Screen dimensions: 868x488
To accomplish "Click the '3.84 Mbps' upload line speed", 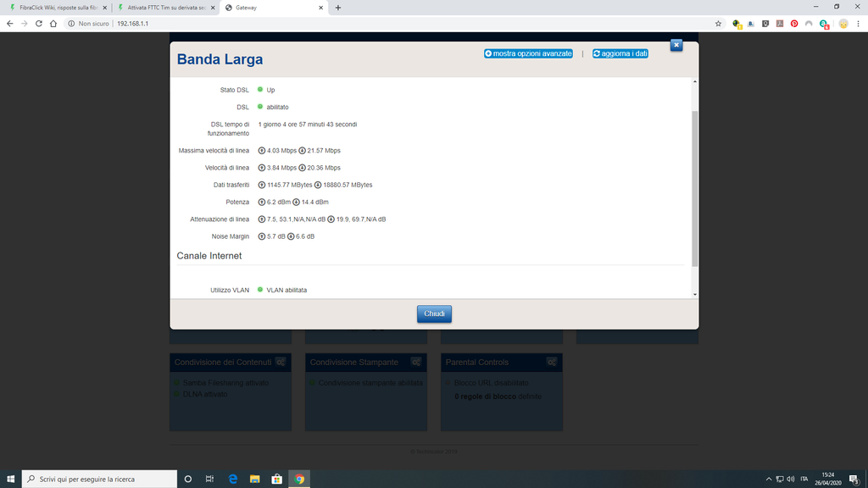I will click(x=281, y=168).
